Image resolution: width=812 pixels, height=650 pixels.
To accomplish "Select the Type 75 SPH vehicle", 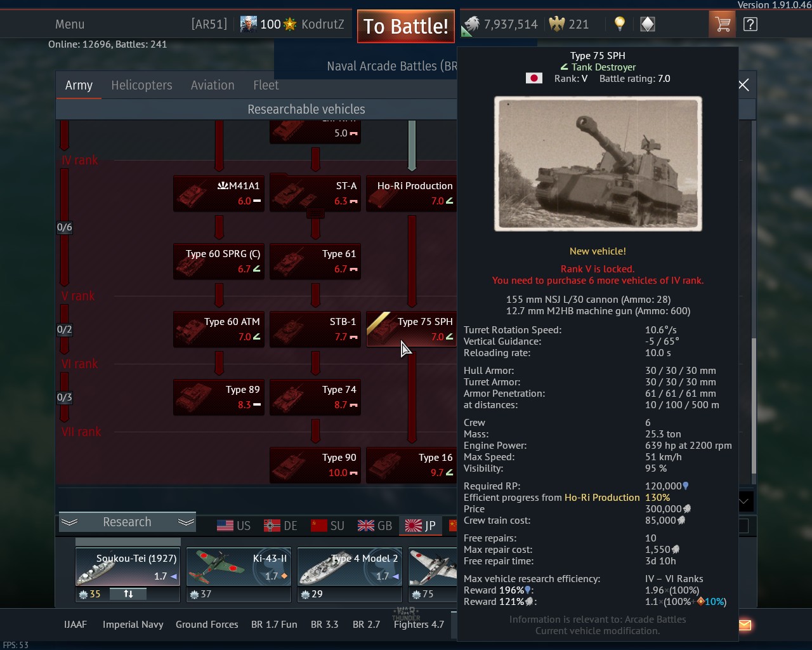I will 412,329.
